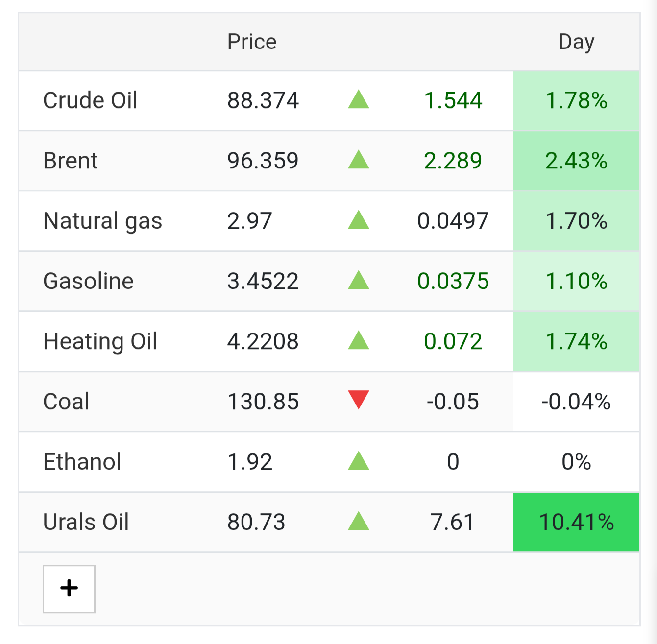The width and height of the screenshot is (657, 644).
Task: Click the up arrow in Urals Oil row
Action: pos(359,521)
